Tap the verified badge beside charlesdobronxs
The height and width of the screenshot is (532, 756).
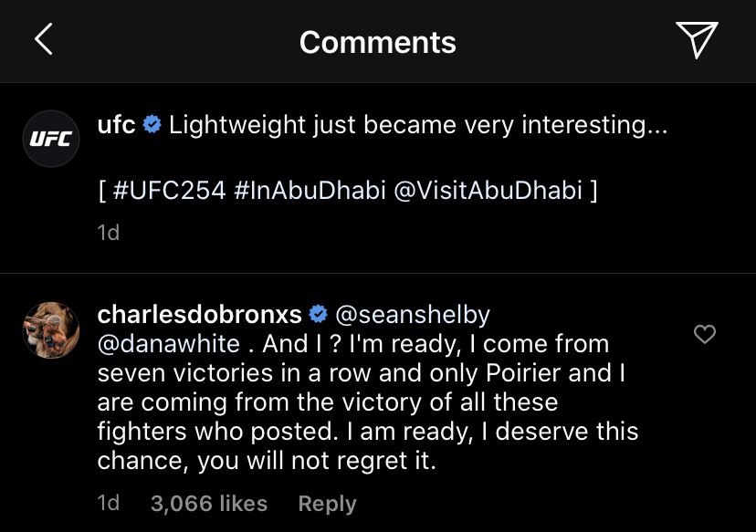pos(319,315)
